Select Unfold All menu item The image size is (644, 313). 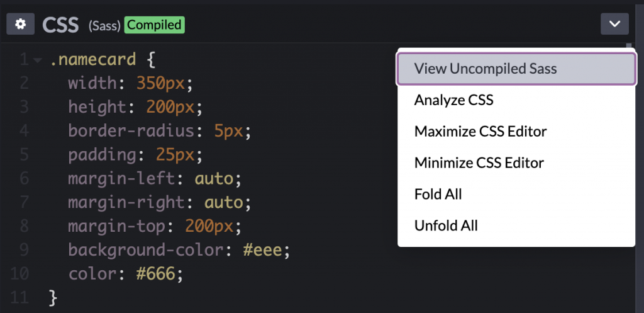coord(446,225)
